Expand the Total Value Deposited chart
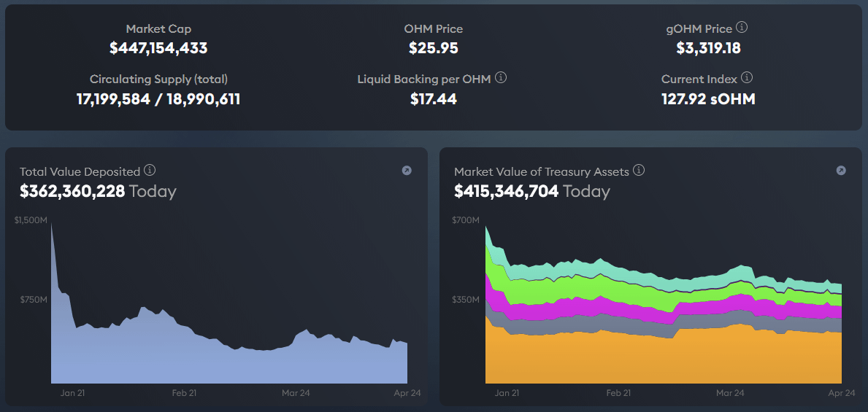Viewport: 868px width, 412px height. coord(407,171)
